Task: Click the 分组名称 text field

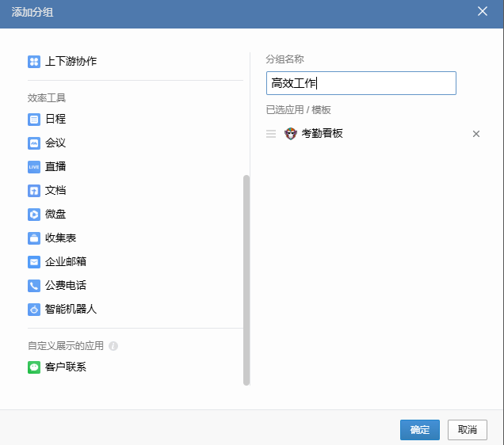Action: point(361,83)
